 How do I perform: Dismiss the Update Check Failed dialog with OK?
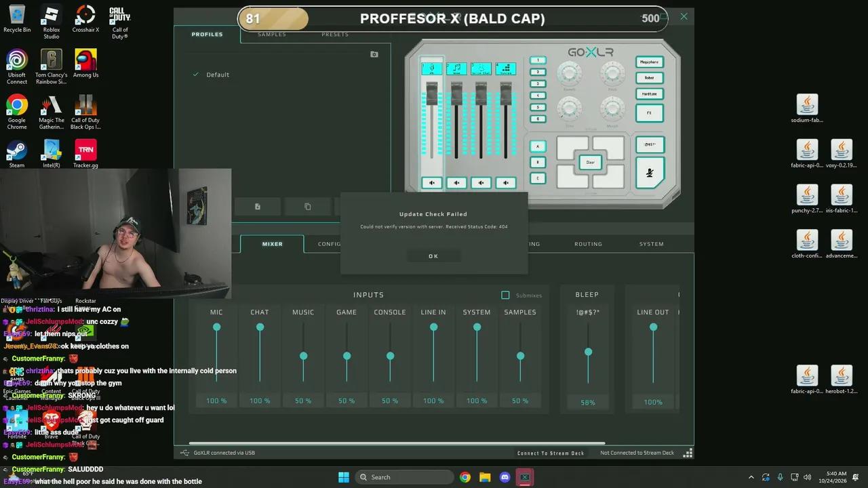(433, 256)
